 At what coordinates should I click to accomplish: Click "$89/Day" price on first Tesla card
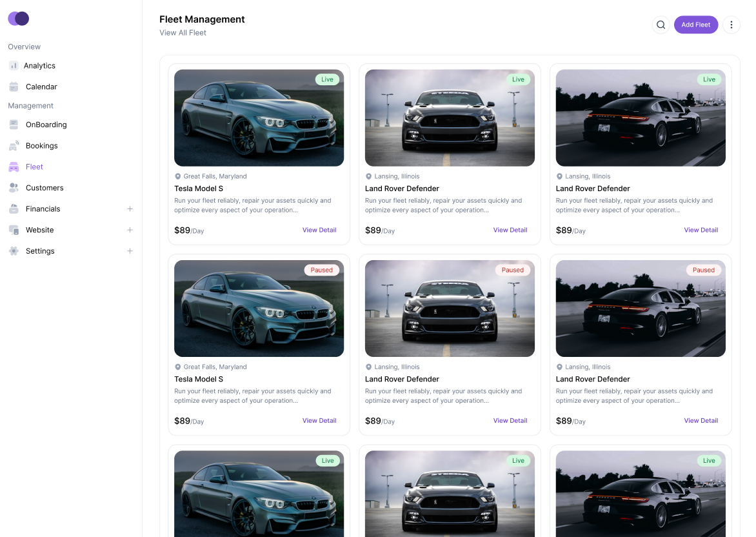(x=189, y=230)
